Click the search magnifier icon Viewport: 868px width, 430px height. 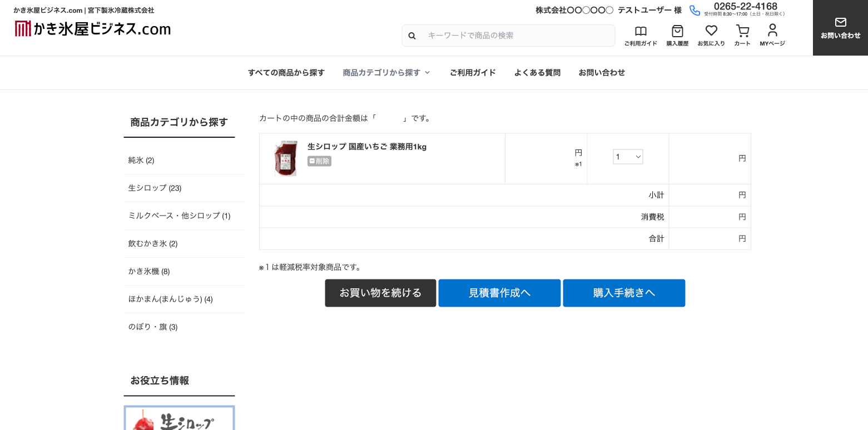[412, 36]
